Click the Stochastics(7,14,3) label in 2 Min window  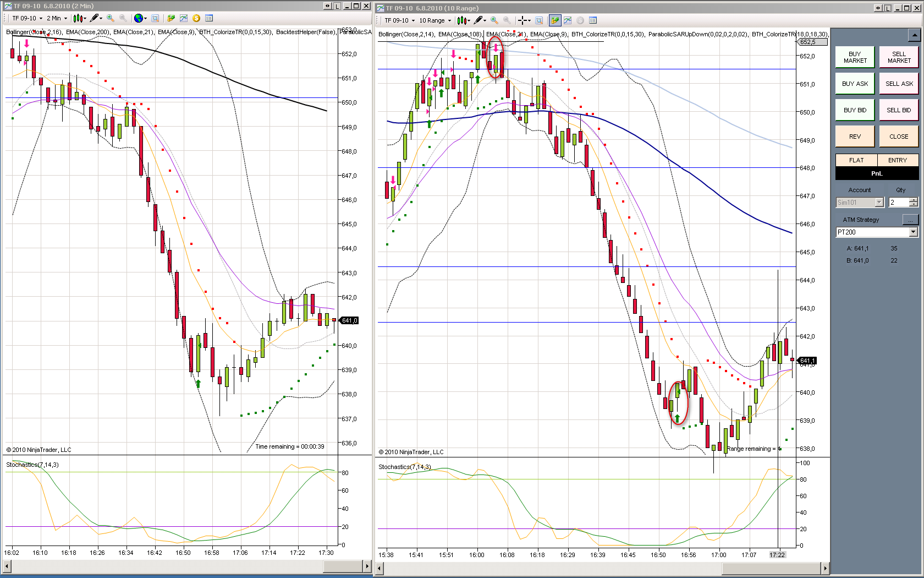coord(32,465)
